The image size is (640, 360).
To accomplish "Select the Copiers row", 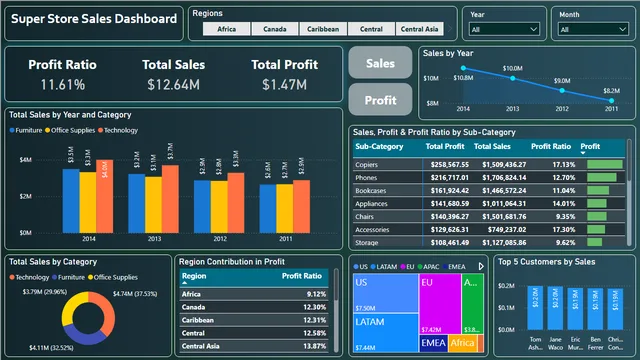I will (x=489, y=164).
